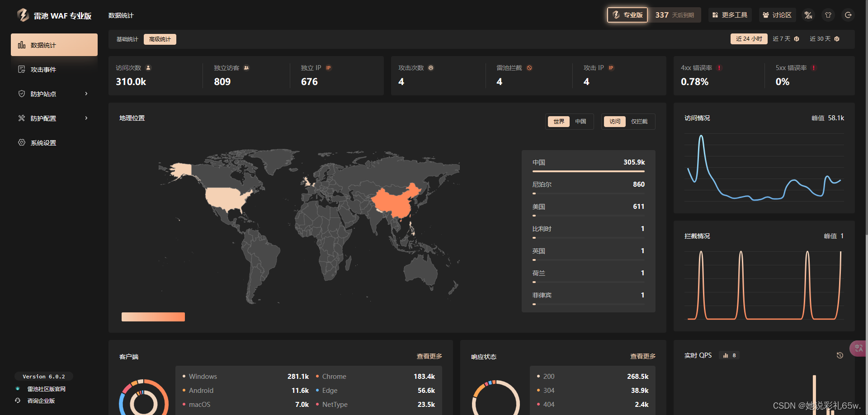Open the 更多工具 button
This screenshot has height=415, width=868.
click(730, 15)
